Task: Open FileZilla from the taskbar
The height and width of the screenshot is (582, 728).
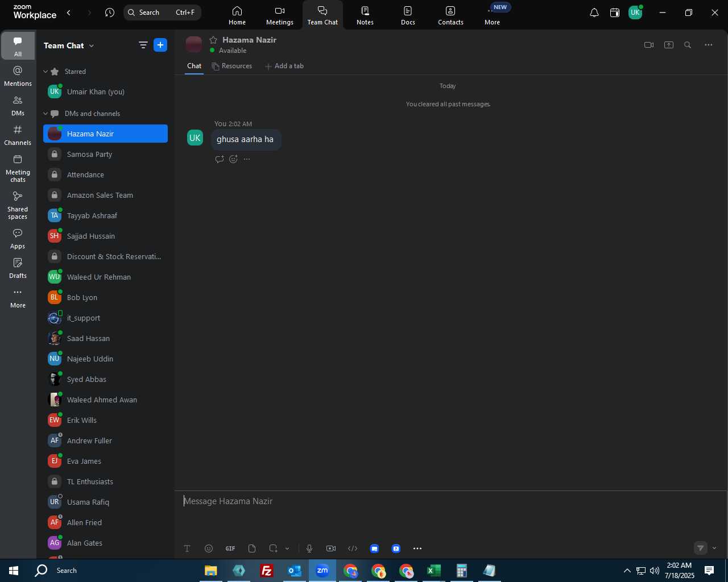Action: (x=266, y=571)
